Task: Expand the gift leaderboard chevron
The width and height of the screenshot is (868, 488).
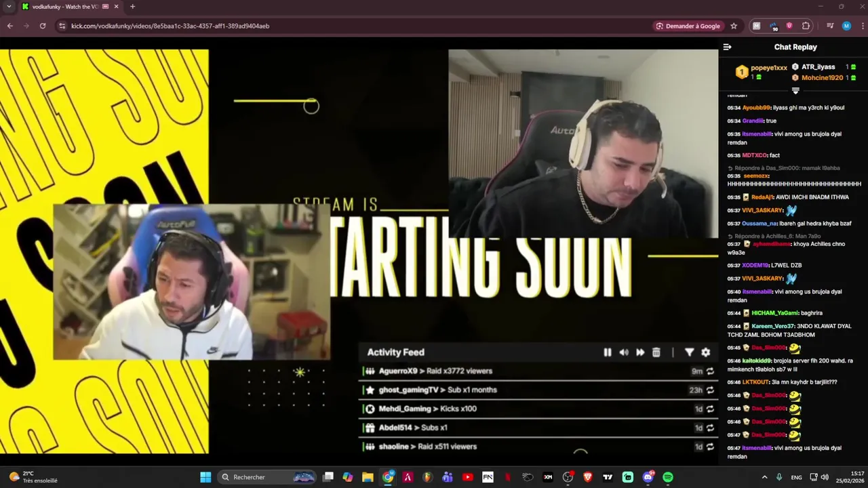Action: click(x=795, y=90)
